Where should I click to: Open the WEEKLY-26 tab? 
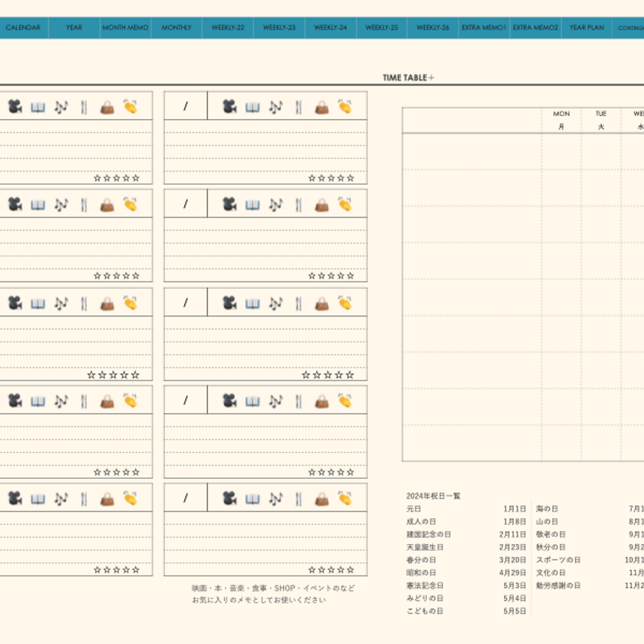[433, 27]
